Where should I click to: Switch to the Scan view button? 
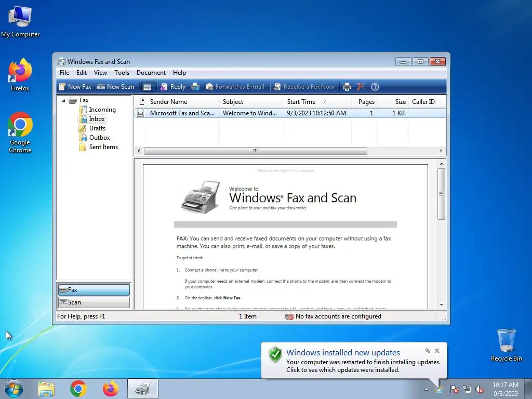(x=94, y=302)
